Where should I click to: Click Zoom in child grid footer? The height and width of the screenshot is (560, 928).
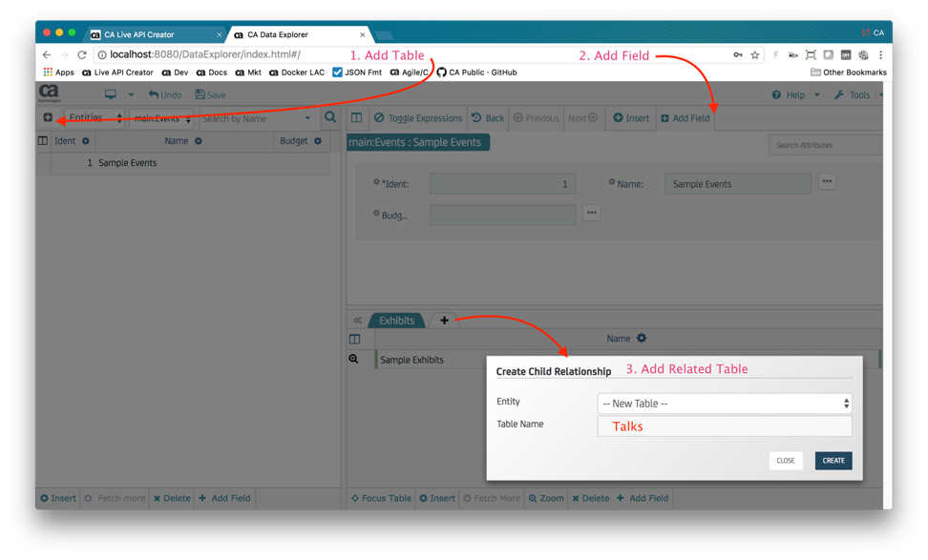(x=546, y=498)
